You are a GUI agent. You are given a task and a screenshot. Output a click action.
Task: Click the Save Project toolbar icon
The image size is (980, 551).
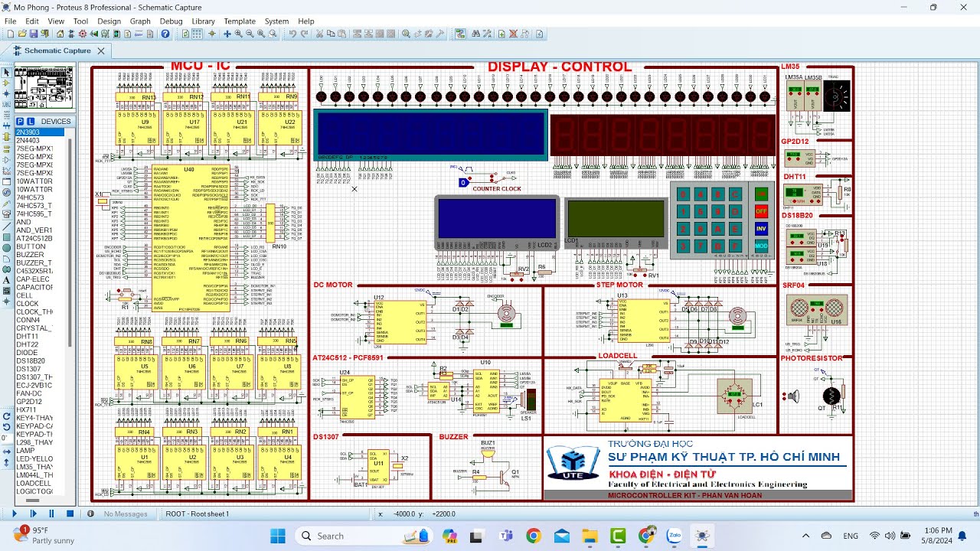tap(34, 34)
